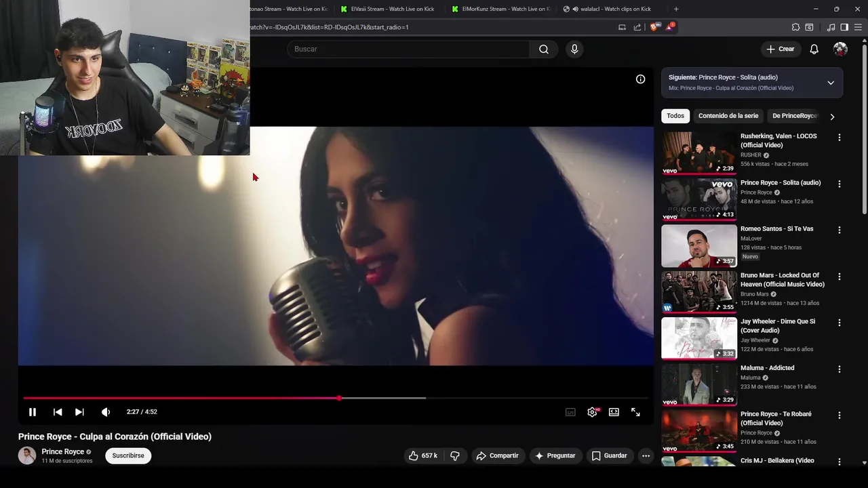This screenshot has height=488, width=868.
Task: Select the Todos filter chip
Action: tap(675, 116)
